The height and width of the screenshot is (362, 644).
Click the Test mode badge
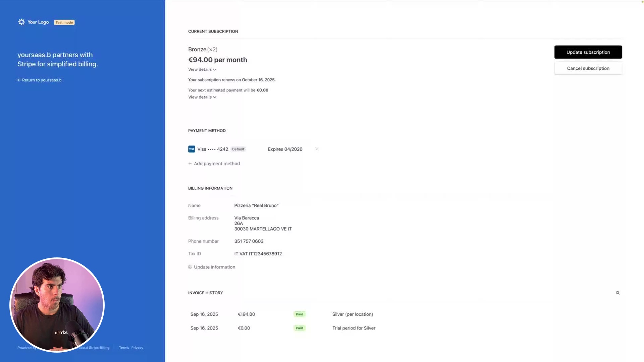coord(64,22)
